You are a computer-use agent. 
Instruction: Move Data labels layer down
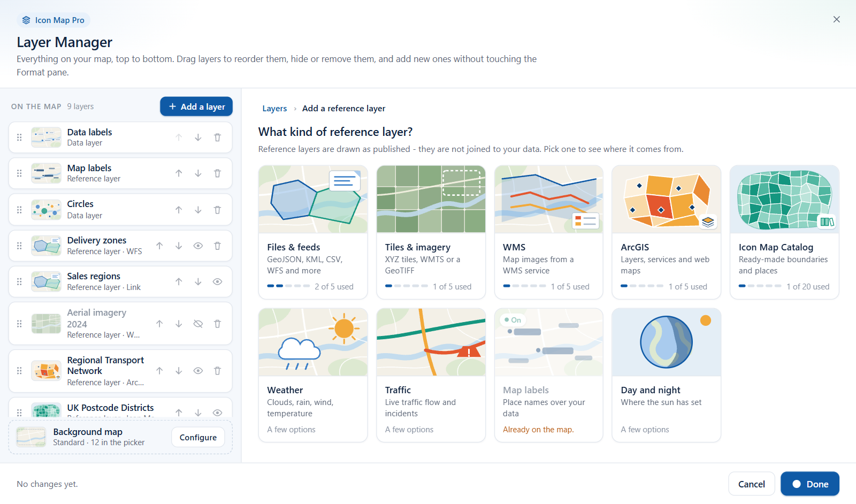click(198, 138)
